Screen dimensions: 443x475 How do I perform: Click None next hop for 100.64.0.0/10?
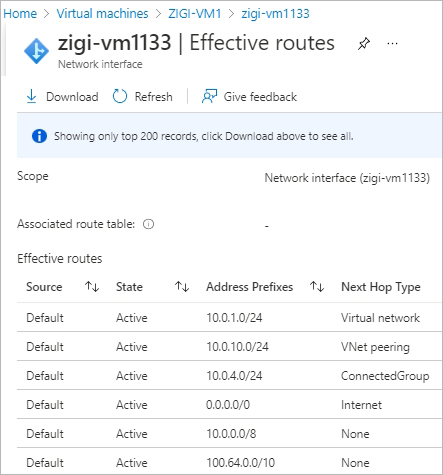pos(355,463)
